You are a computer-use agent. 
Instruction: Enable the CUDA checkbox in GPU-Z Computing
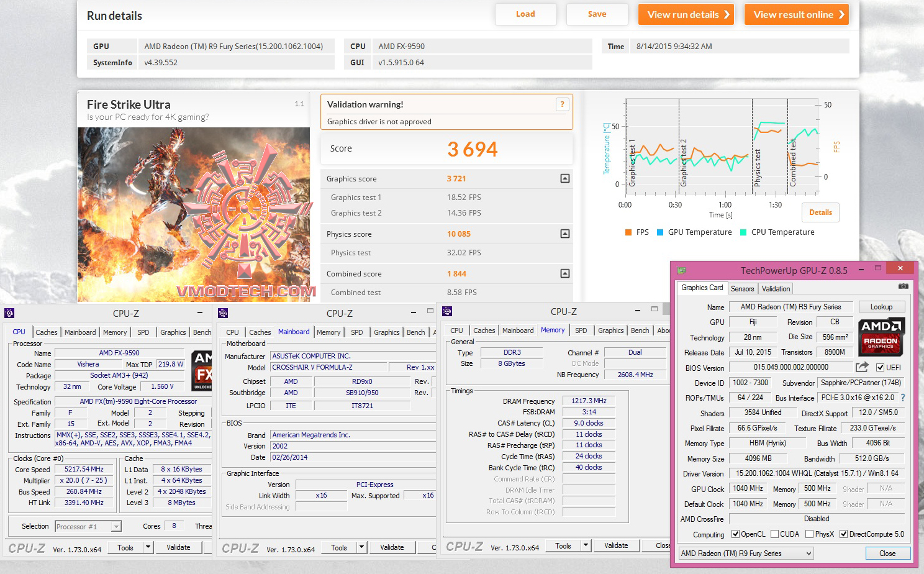[x=774, y=534]
